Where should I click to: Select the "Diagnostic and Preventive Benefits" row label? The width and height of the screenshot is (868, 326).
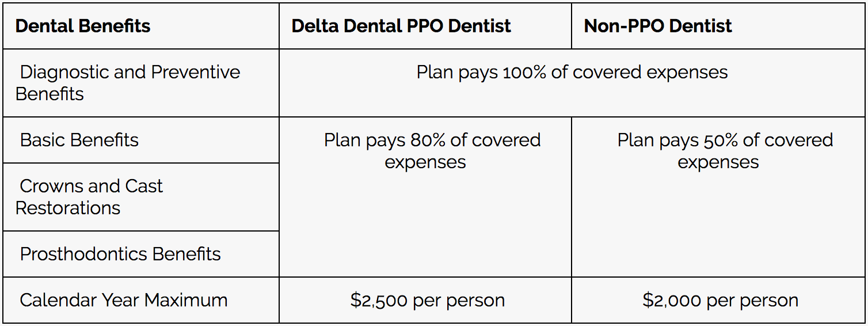tap(128, 83)
